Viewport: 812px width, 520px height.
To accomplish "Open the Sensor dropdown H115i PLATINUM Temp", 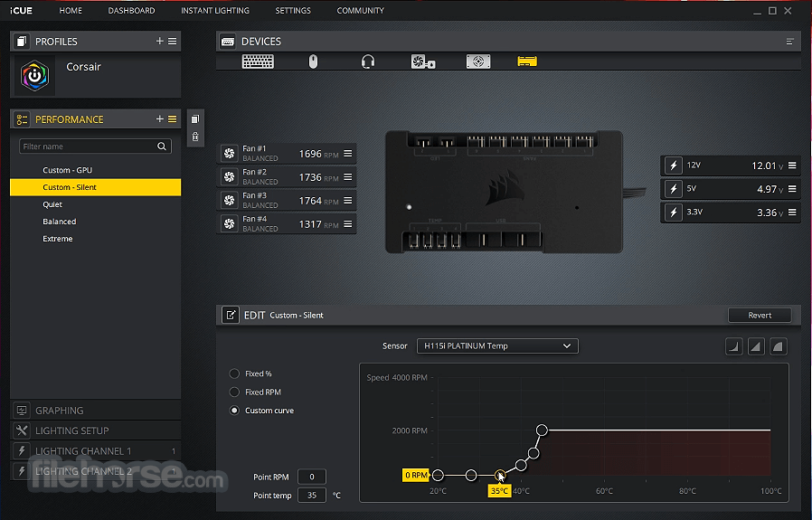I will (497, 346).
